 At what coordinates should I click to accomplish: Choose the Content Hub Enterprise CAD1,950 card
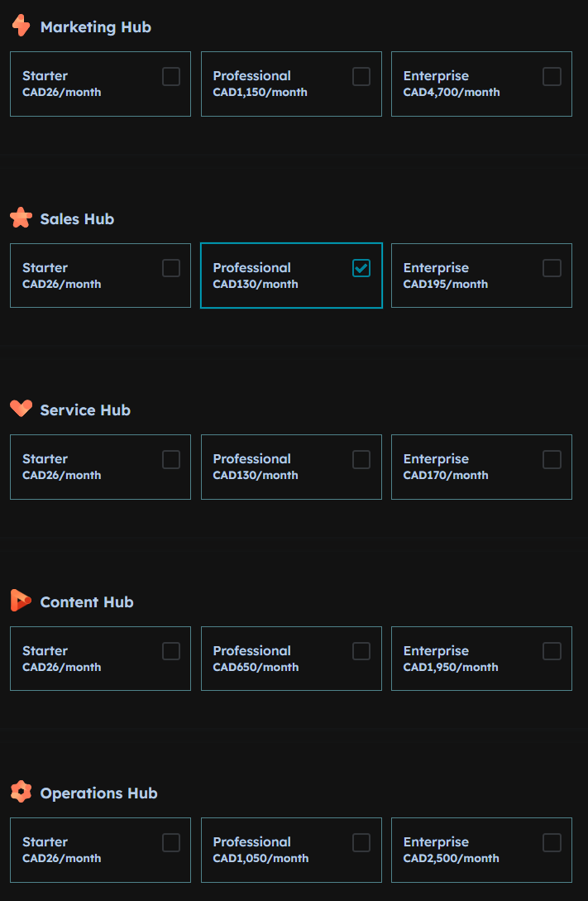tap(482, 659)
